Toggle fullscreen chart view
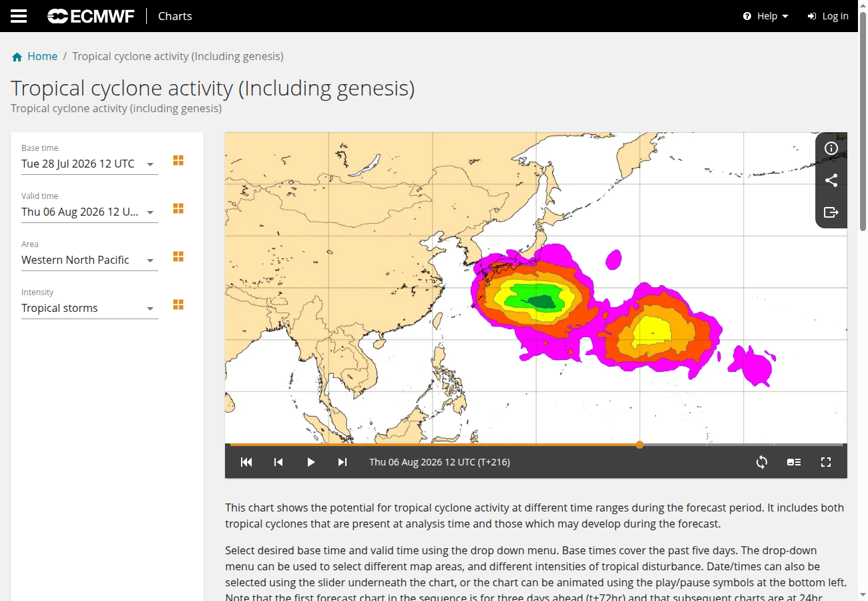The width and height of the screenshot is (868, 601). click(826, 462)
